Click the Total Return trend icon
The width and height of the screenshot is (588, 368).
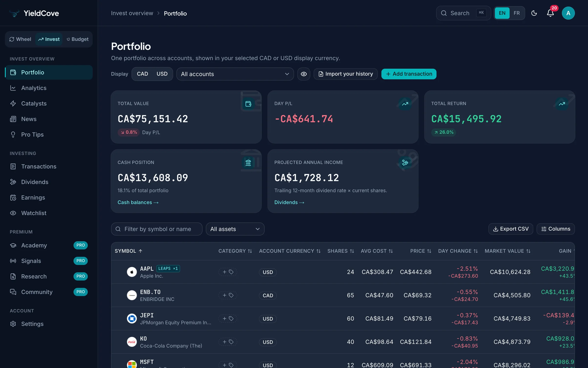pyautogui.click(x=562, y=104)
